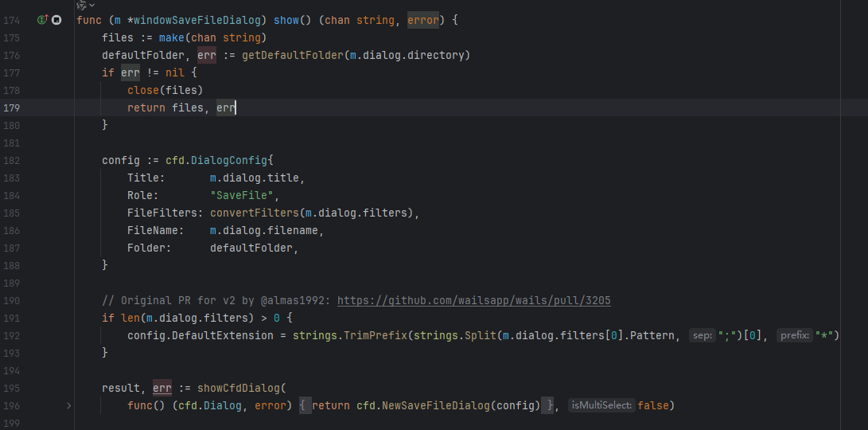Screen dimensions: 868x430
Task: Click line number 182 in the gutter
Action: tap(11, 160)
